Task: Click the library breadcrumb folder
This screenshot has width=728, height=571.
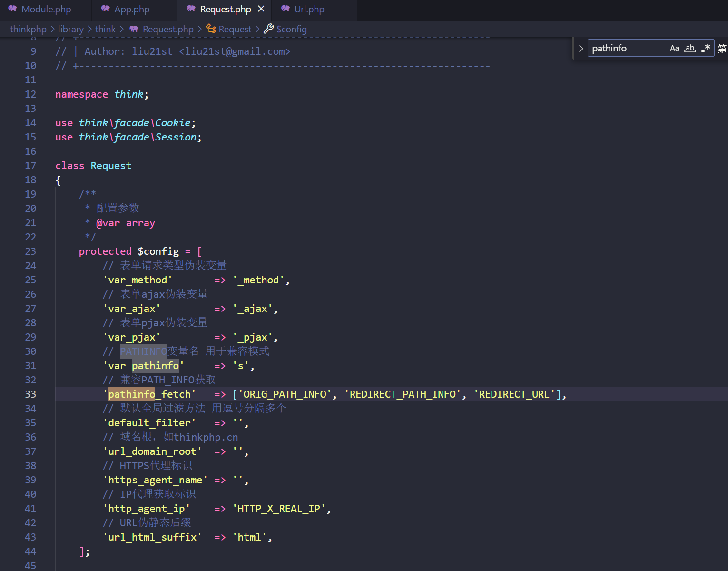Action: (71, 29)
